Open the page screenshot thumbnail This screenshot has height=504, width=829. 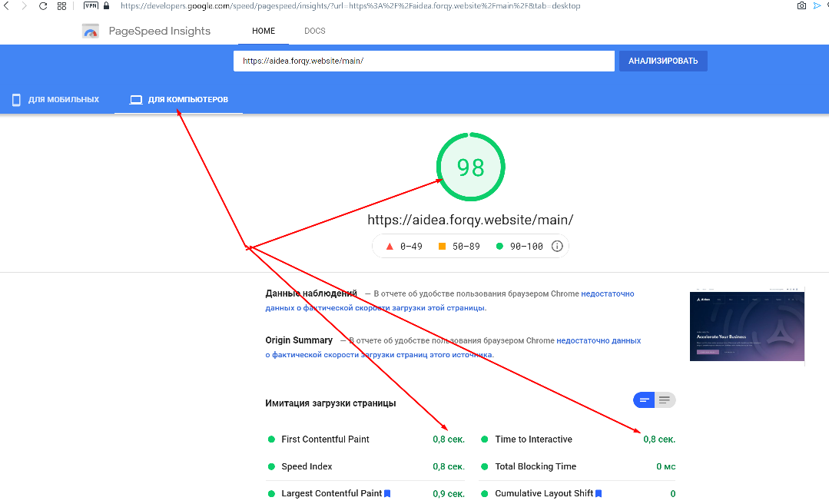click(747, 326)
